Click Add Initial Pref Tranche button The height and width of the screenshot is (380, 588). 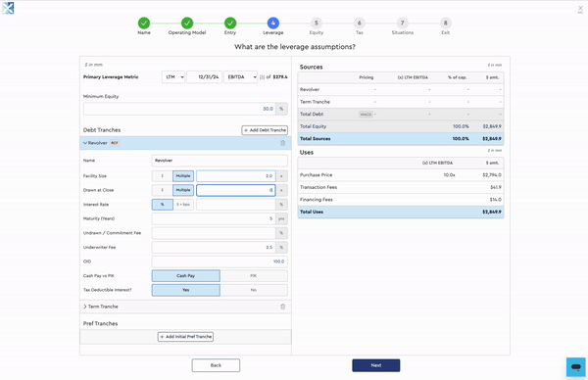[x=185, y=337]
